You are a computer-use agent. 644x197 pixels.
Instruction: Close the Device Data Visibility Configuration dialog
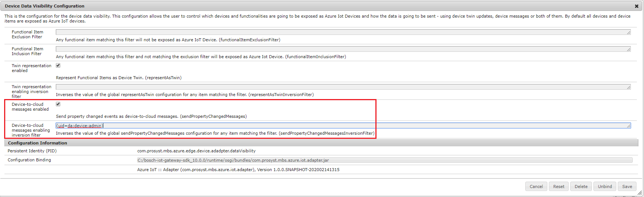coord(637,6)
